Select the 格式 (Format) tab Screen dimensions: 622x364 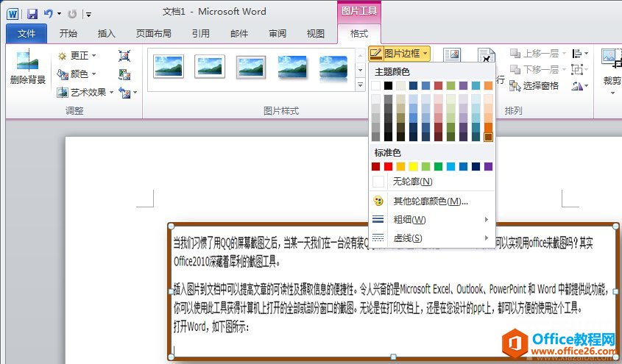point(359,34)
